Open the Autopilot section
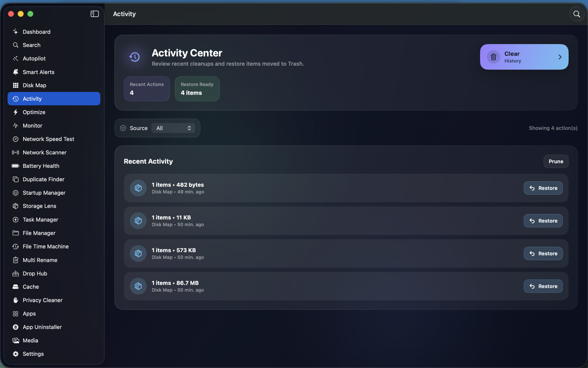 click(x=54, y=58)
